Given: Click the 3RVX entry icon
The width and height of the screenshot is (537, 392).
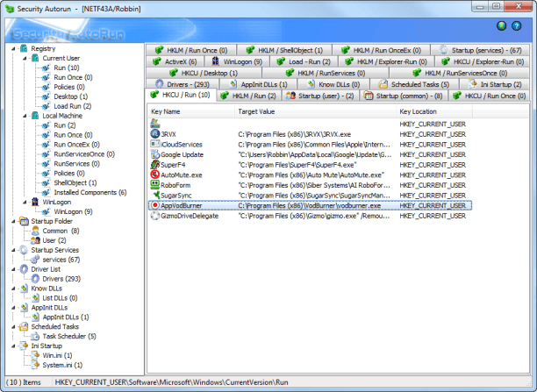Looking at the screenshot, I should pyautogui.click(x=155, y=134).
